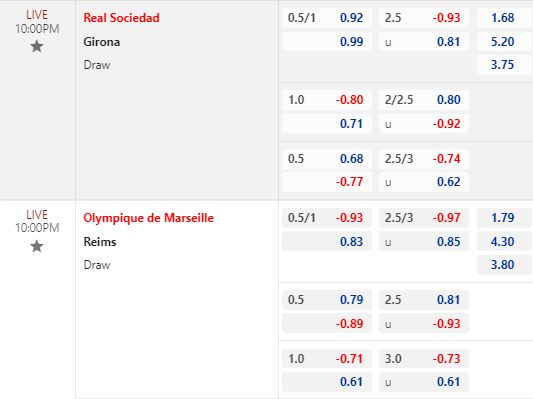Favorite the Olympique de Marseille match star

37,246
